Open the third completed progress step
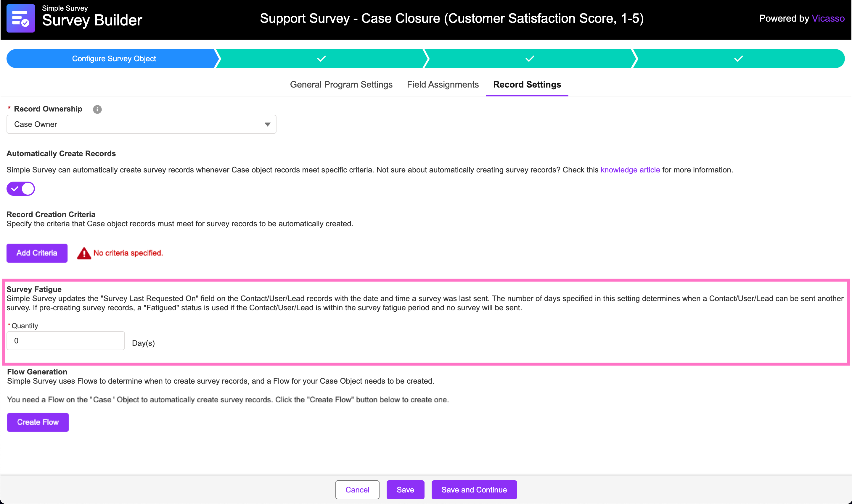The width and height of the screenshot is (852, 504). pos(530,59)
